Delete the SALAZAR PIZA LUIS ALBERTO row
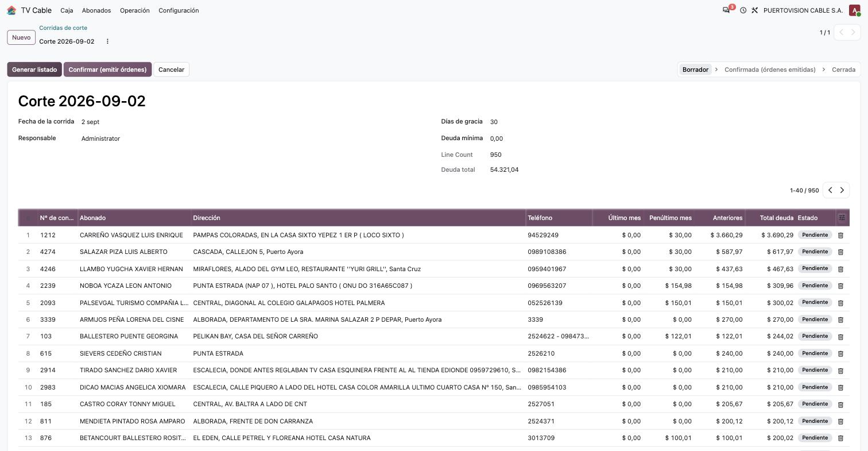 (840, 252)
